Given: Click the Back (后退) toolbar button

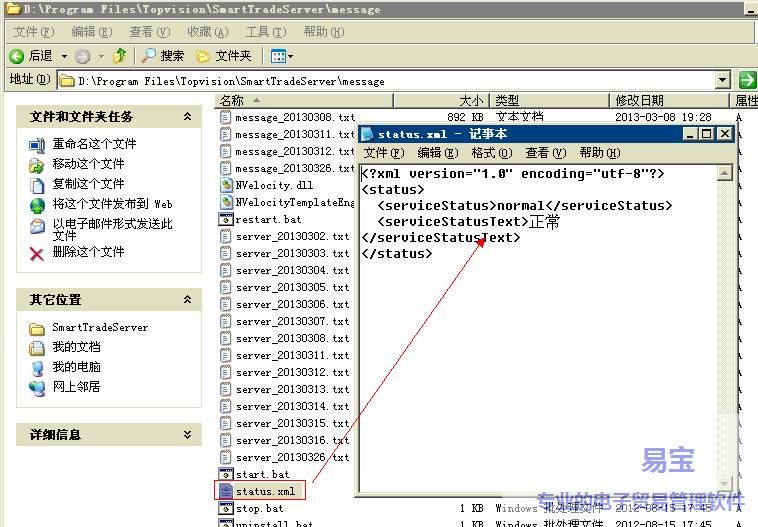Looking at the screenshot, I should tap(32, 56).
